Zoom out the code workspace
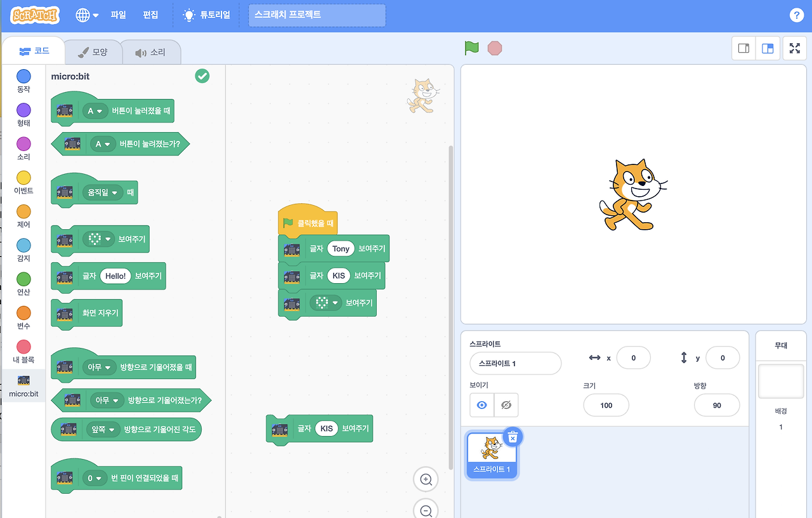 pos(426,510)
